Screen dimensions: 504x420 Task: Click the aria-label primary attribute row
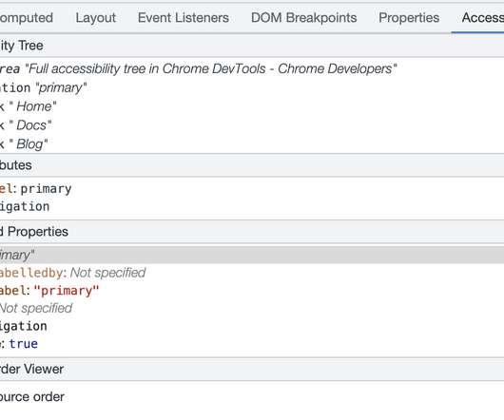(252, 189)
